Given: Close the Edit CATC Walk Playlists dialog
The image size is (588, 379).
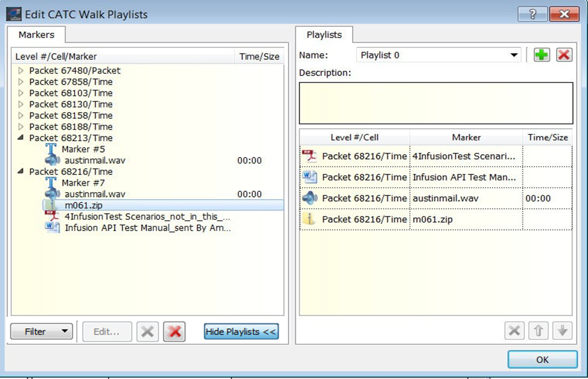Looking at the screenshot, I should tap(564, 14).
